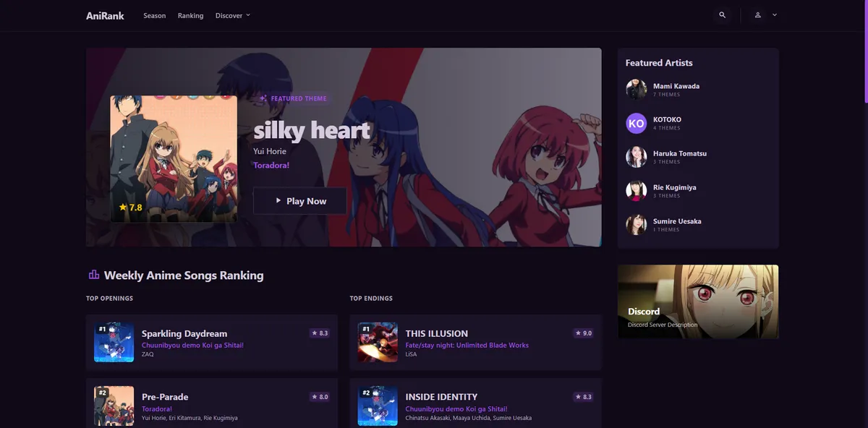Open THIS ILLUSION's #1 ending thumbnail
Image resolution: width=868 pixels, height=428 pixels.
pyautogui.click(x=378, y=342)
